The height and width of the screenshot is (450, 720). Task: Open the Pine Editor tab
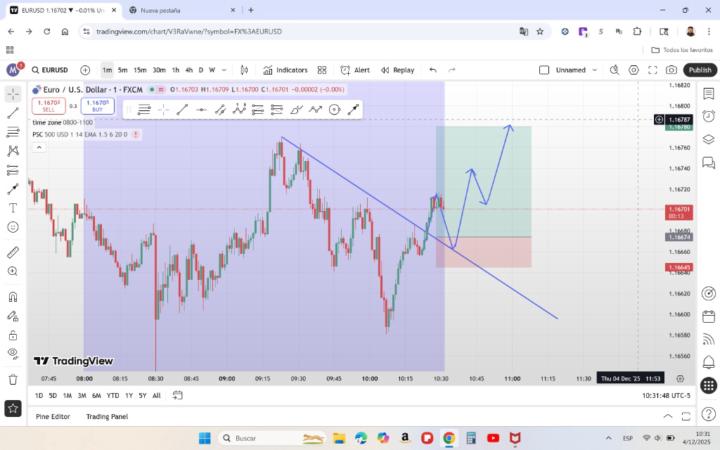click(x=53, y=416)
